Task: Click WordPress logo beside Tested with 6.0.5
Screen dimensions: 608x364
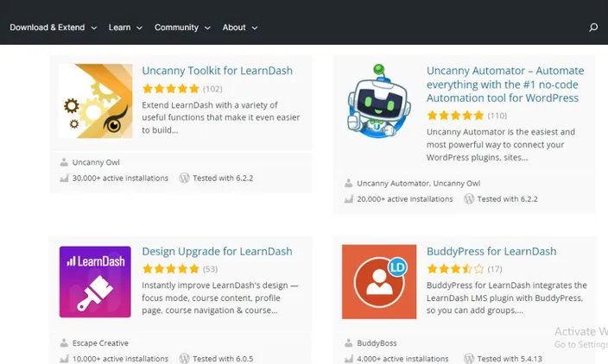Action: tap(184, 359)
